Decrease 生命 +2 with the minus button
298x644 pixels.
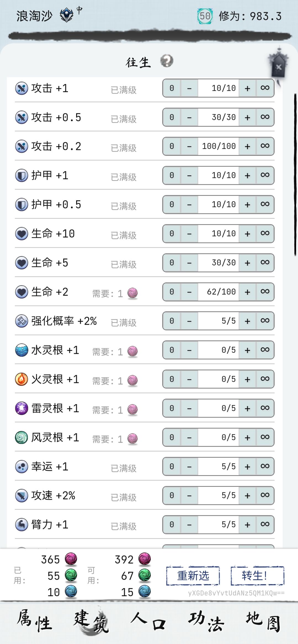189,292
